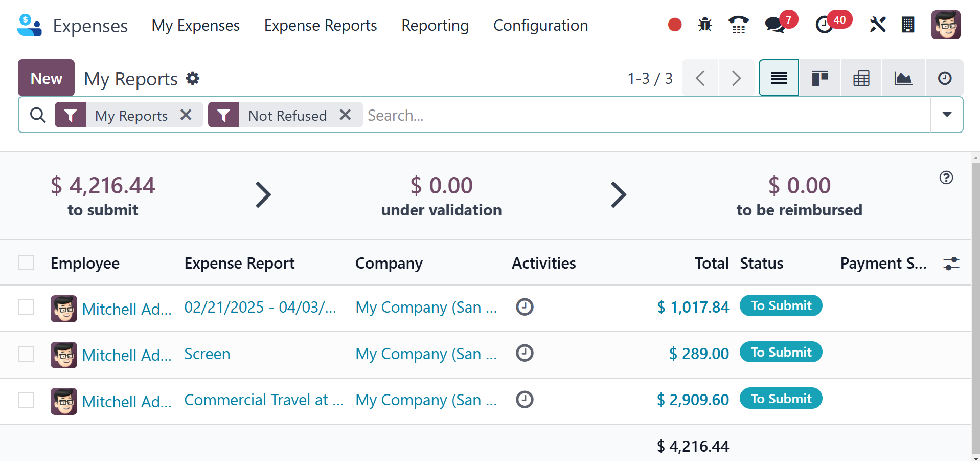Switch to the Graph view
The image size is (980, 461).
(903, 78)
